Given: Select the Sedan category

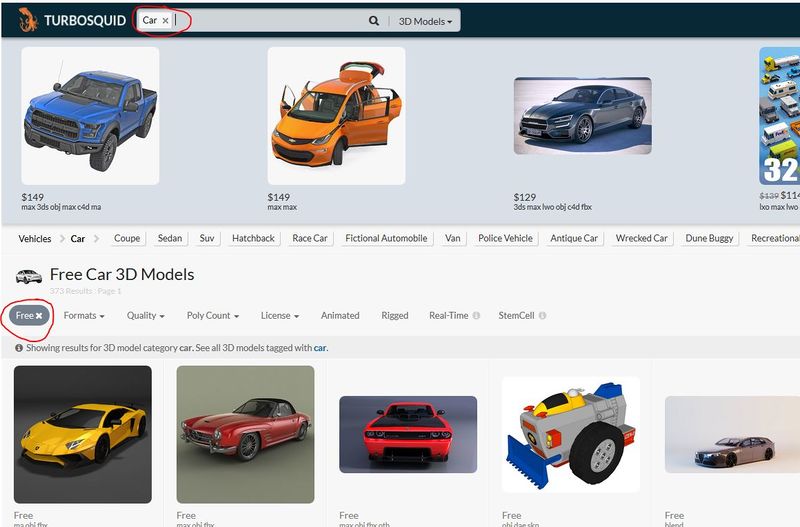Looking at the screenshot, I should [170, 238].
